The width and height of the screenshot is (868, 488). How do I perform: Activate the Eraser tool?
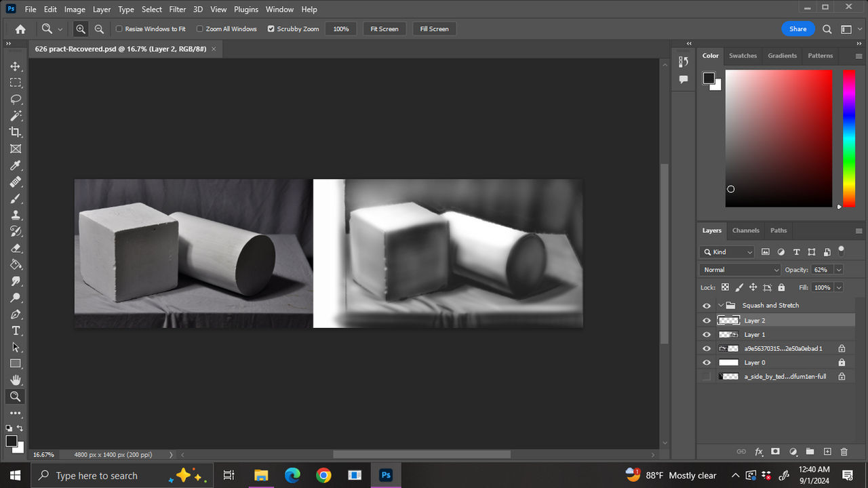coord(15,248)
